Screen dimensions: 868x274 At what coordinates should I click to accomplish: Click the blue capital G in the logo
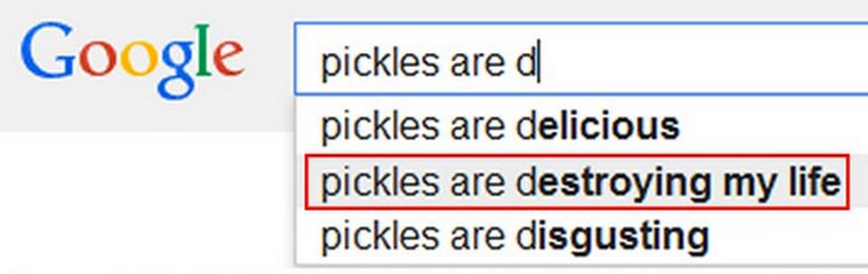point(47,50)
